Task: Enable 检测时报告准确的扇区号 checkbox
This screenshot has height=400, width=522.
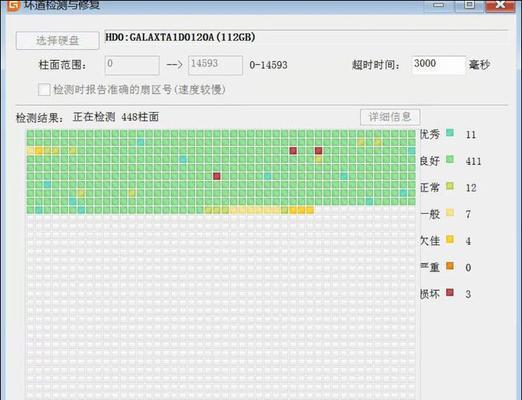Action: [x=44, y=90]
